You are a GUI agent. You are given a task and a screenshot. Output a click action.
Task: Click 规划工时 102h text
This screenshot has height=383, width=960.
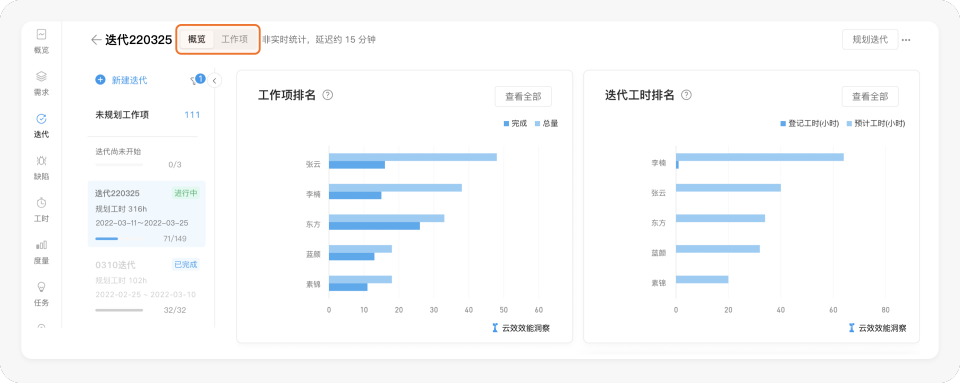click(121, 281)
